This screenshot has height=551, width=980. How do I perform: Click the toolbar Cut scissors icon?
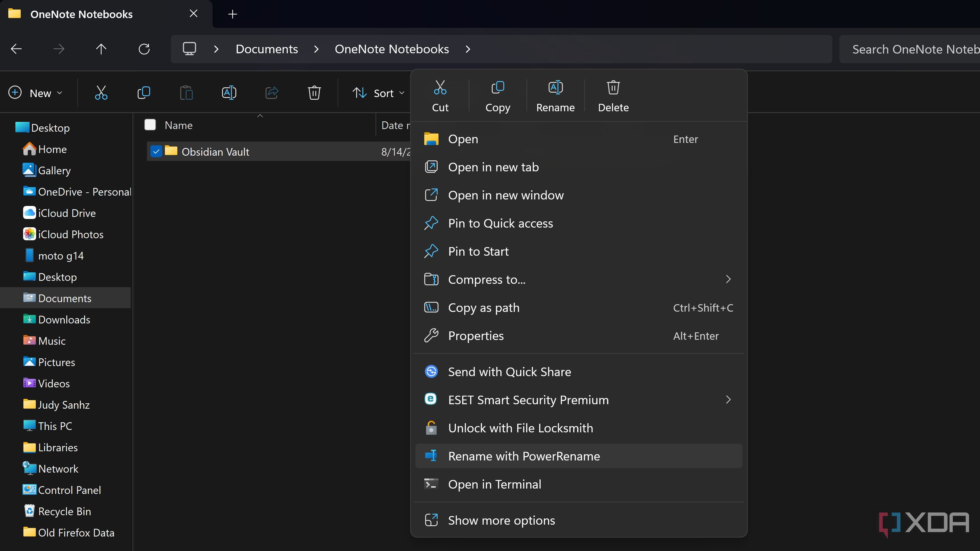pos(101,93)
